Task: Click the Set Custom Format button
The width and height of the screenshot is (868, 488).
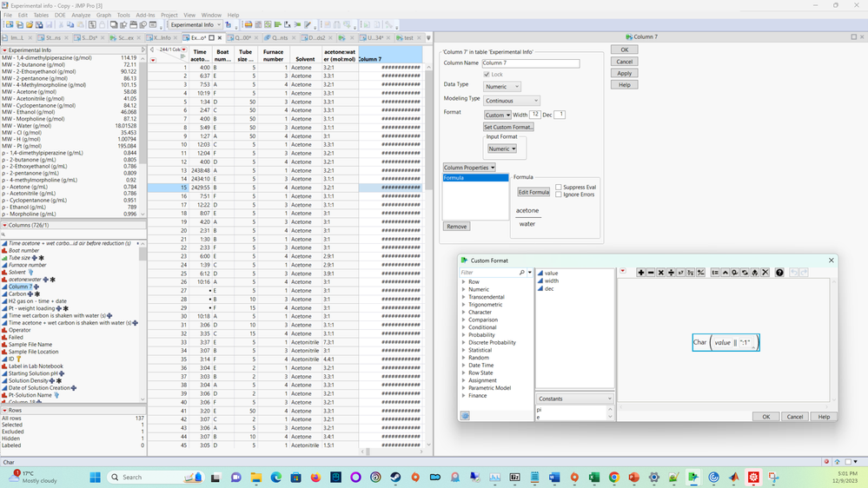Action: pyautogui.click(x=508, y=127)
